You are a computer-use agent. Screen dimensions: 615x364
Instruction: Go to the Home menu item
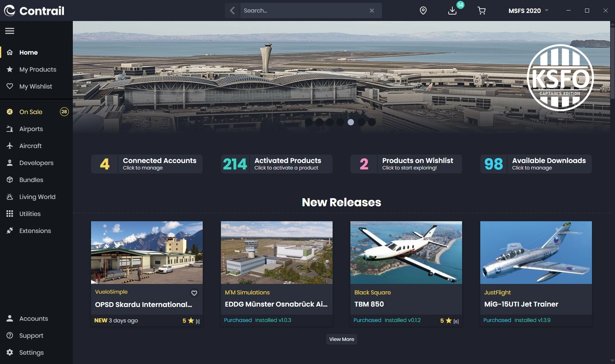point(36,53)
